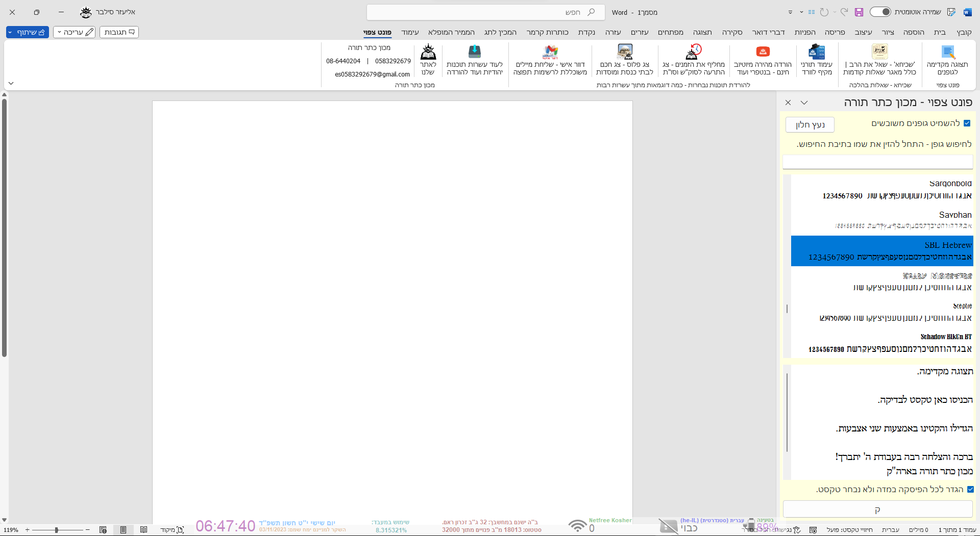Image resolution: width=980 pixels, height=536 pixels.
Task: Click the document vertical scrollbar thumb
Action: click(4, 227)
